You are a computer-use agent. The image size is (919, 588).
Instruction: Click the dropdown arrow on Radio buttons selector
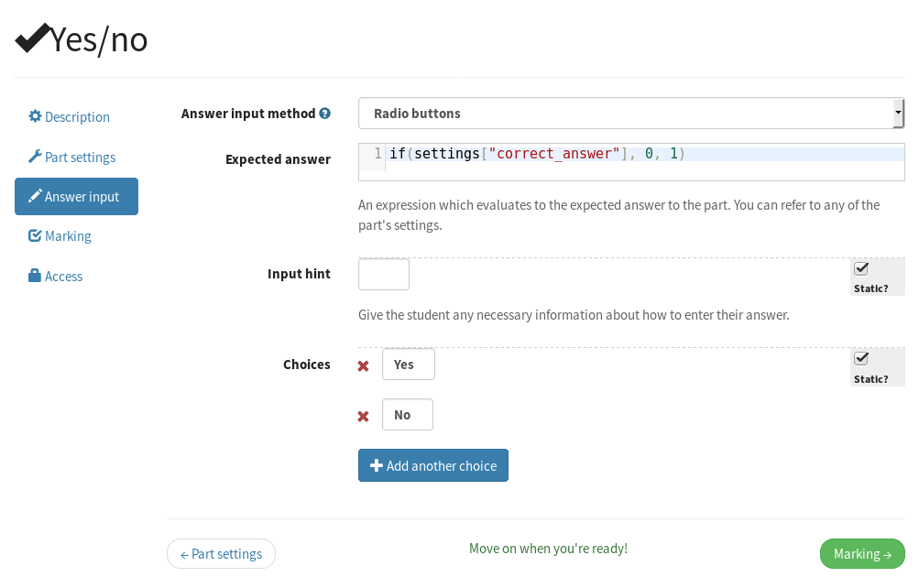pyautogui.click(x=897, y=114)
